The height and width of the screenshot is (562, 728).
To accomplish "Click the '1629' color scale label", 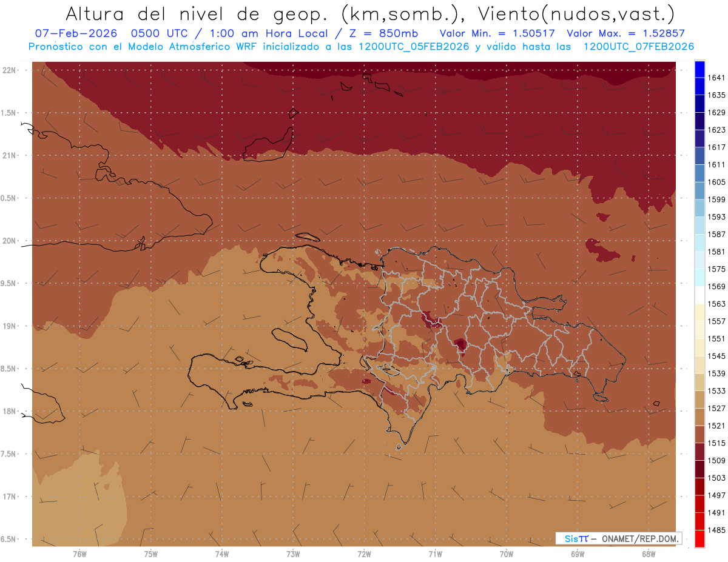I will tap(716, 112).
